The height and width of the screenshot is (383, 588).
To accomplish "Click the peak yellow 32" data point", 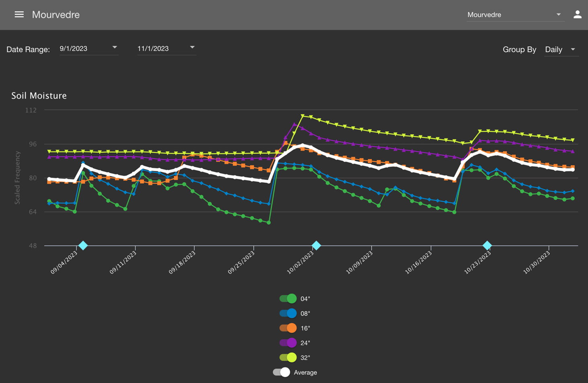I will 303,116.
